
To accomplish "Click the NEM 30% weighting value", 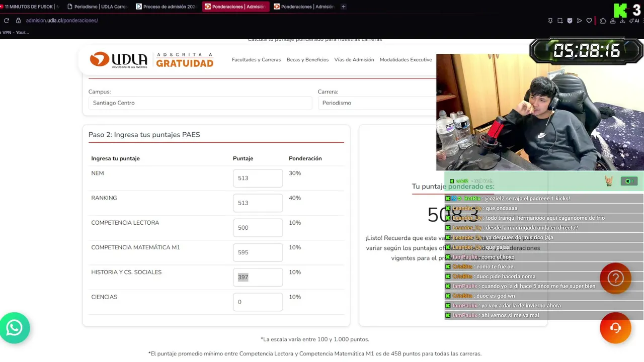I will click(x=295, y=173).
